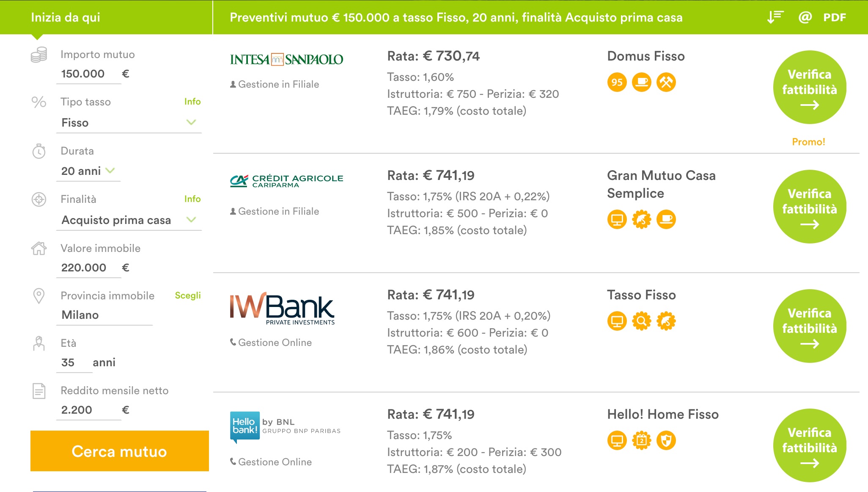
Task: Expand the Finalità Acquisto prima casa dropdown
Action: [129, 220]
